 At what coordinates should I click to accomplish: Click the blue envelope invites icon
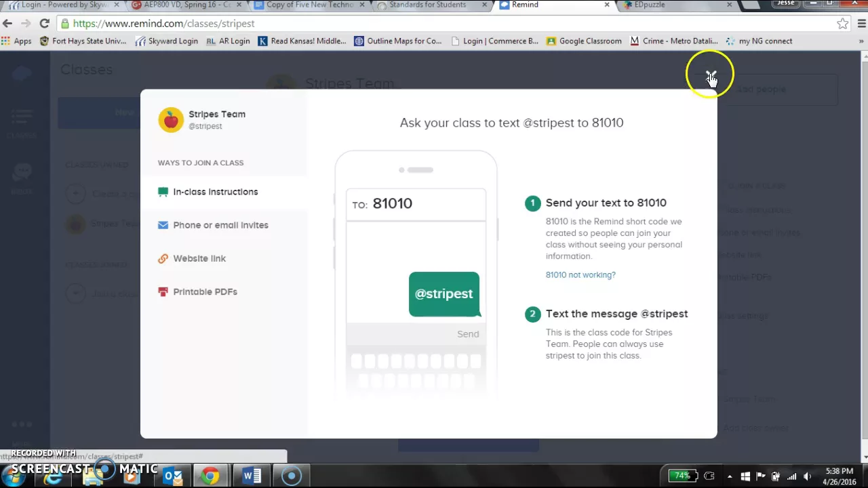(163, 225)
